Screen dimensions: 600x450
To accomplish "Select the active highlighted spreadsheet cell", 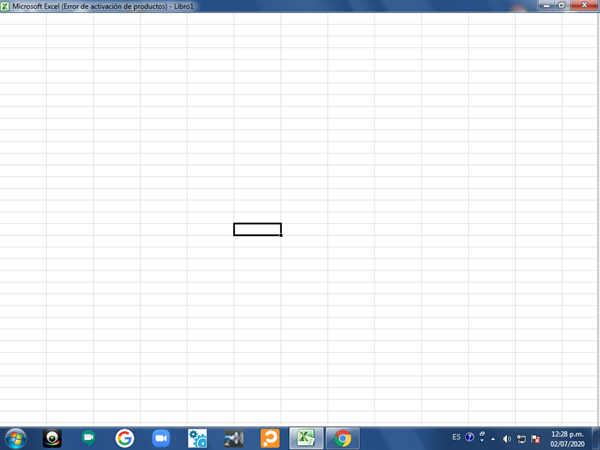I will [x=258, y=230].
